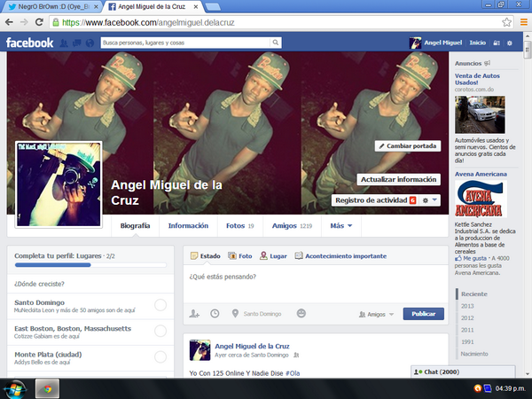This screenshot has width=532, height=399.
Task: Click header profile picture thumbnail
Action: pos(415,43)
